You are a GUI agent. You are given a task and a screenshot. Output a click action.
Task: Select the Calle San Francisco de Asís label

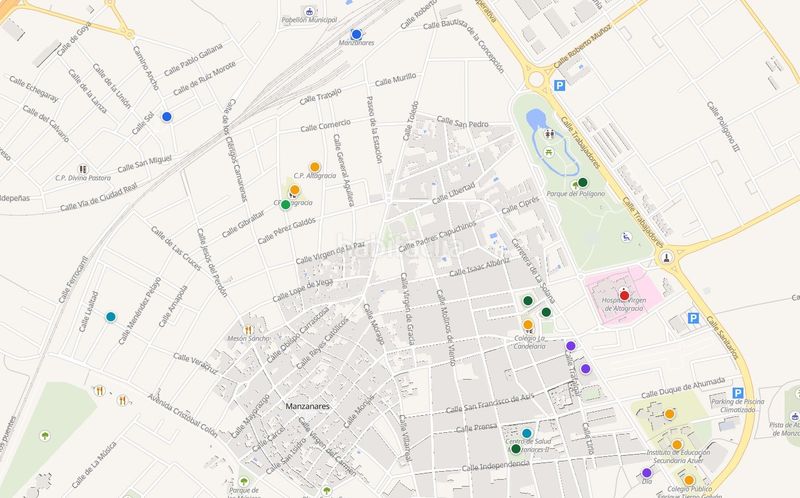tap(490, 404)
